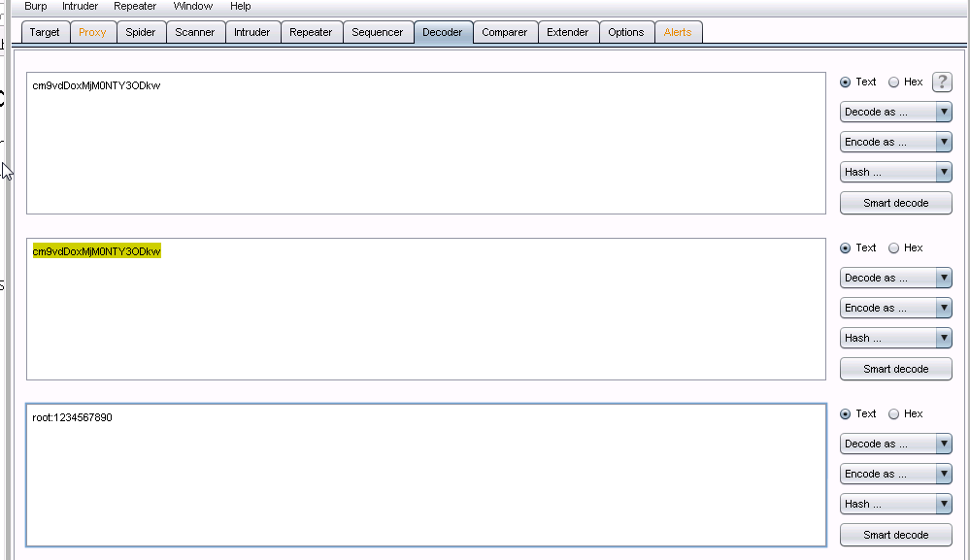Open the Burp menu
Image resolution: width=970 pixels, height=560 pixels.
[35, 6]
